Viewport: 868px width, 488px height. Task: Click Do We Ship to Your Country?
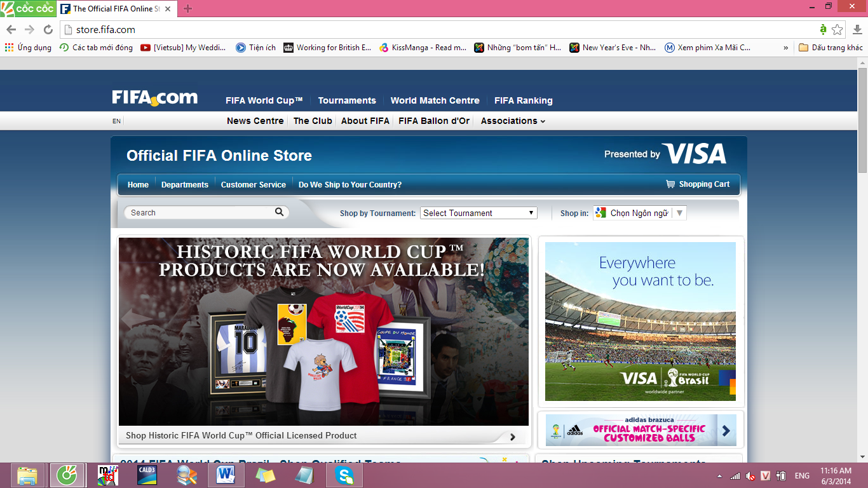[350, 185]
